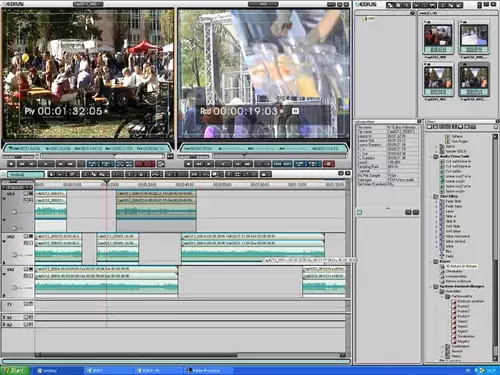Select the fourth clip thumbnail in the bin
The width and height of the screenshot is (500, 375).
(x=474, y=80)
